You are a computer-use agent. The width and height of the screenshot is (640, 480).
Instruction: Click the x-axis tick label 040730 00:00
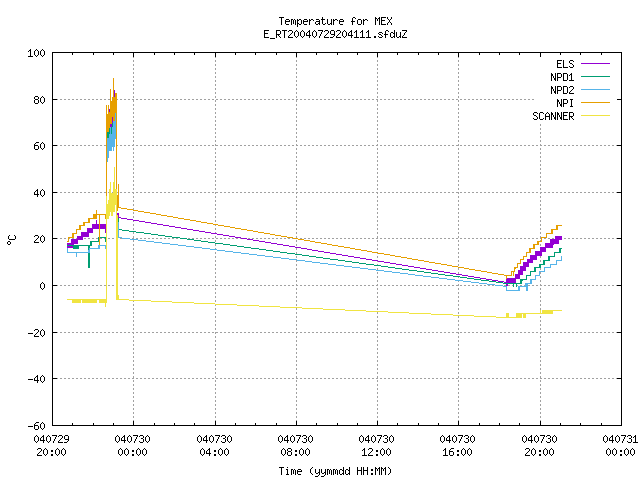(x=133, y=446)
